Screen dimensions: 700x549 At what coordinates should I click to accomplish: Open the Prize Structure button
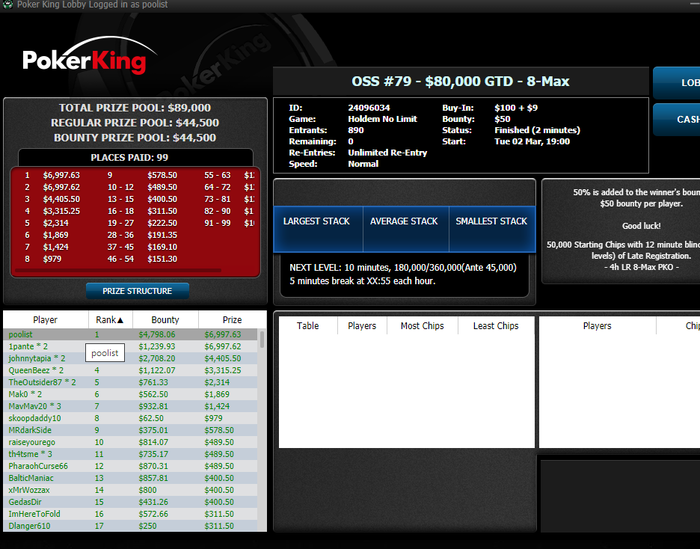point(138,291)
